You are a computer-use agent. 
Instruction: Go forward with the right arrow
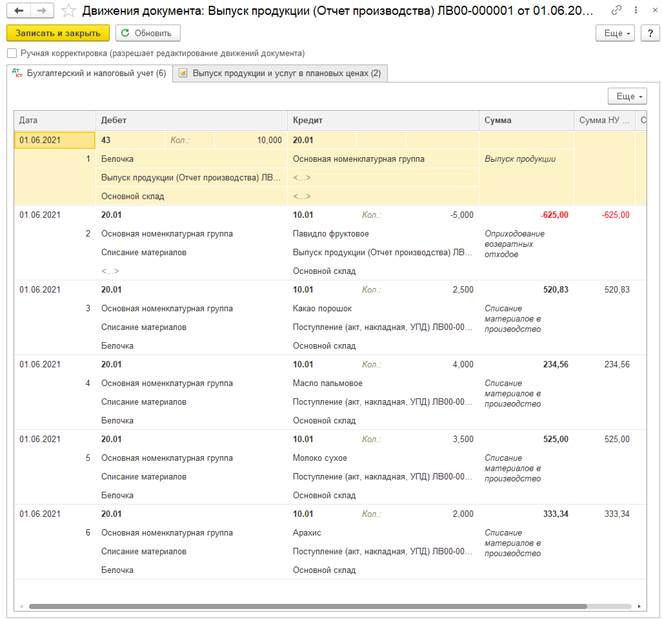42,11
